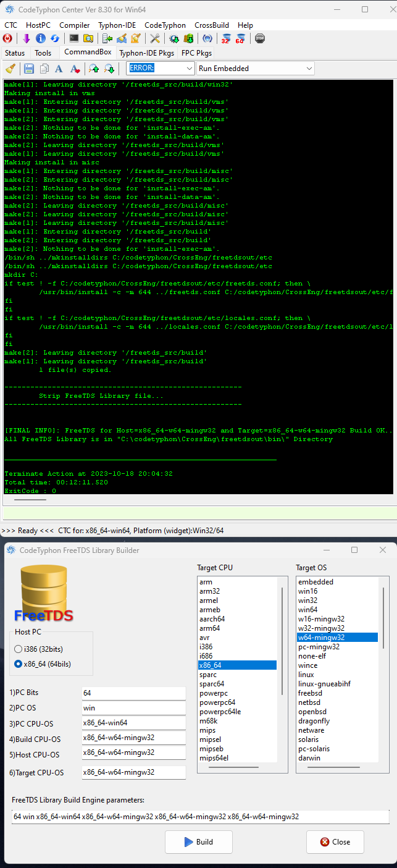Copy output with the documents icon

[44, 69]
